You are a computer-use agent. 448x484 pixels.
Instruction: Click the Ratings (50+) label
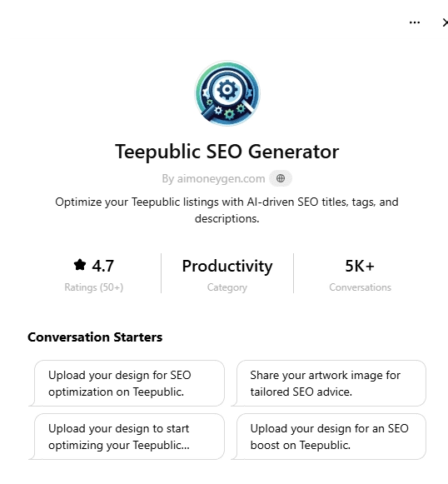point(94,287)
